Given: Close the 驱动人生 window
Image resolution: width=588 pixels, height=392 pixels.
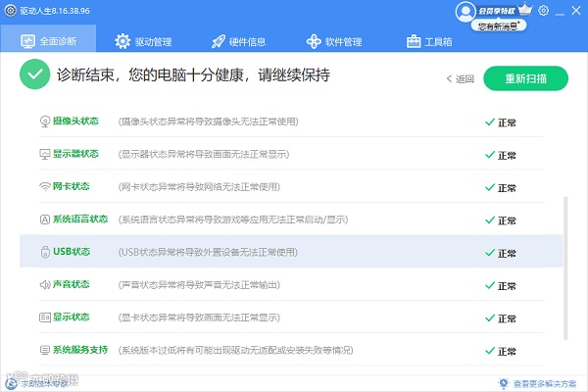Looking at the screenshot, I should tap(576, 11).
